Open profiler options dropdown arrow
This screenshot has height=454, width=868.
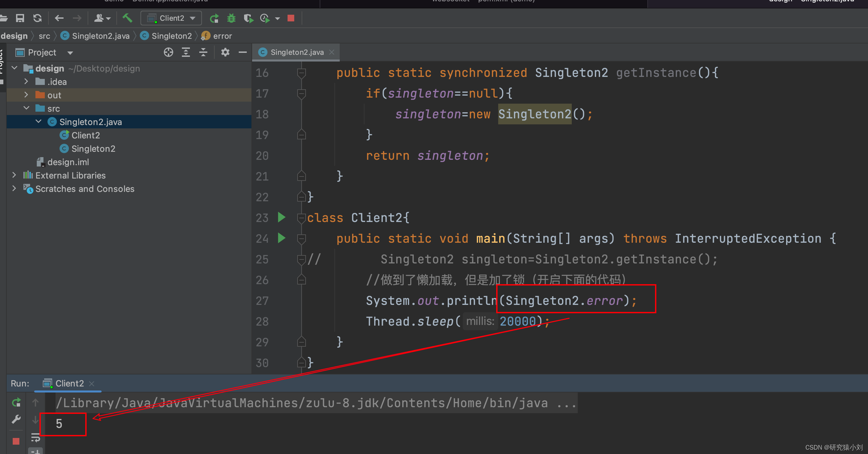point(278,18)
